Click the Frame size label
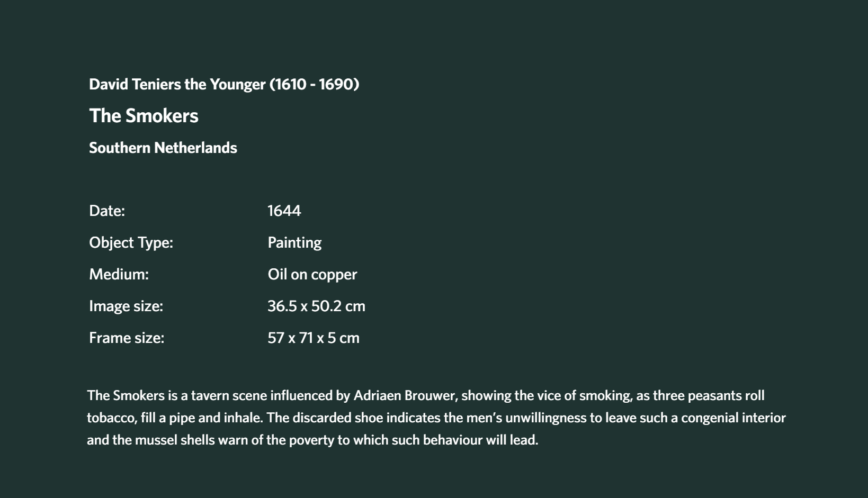The width and height of the screenshot is (868, 498). (127, 338)
